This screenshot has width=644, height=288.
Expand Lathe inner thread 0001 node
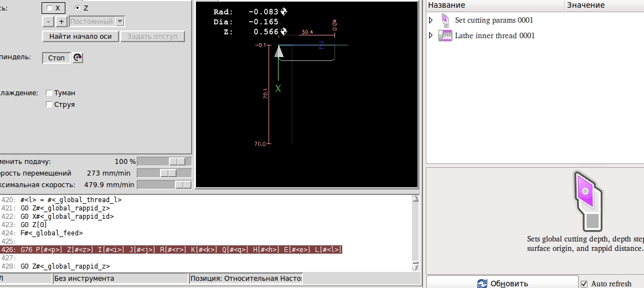(x=431, y=36)
